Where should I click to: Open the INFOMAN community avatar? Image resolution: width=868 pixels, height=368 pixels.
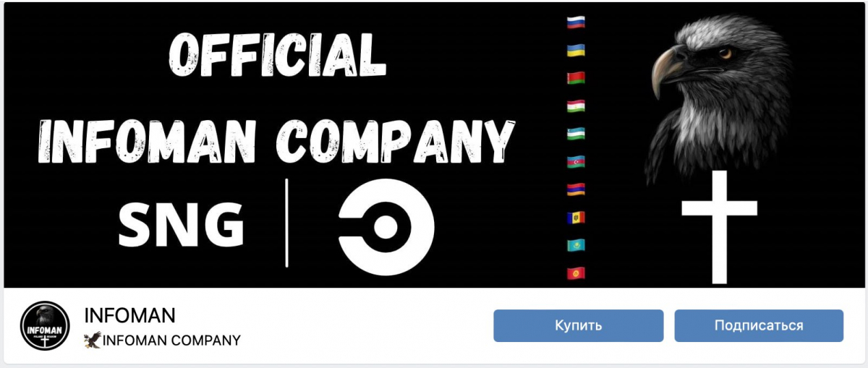(45, 326)
